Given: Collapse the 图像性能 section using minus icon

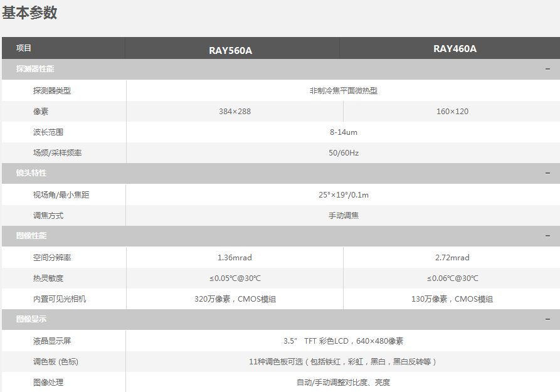Looking at the screenshot, I should (x=547, y=236).
